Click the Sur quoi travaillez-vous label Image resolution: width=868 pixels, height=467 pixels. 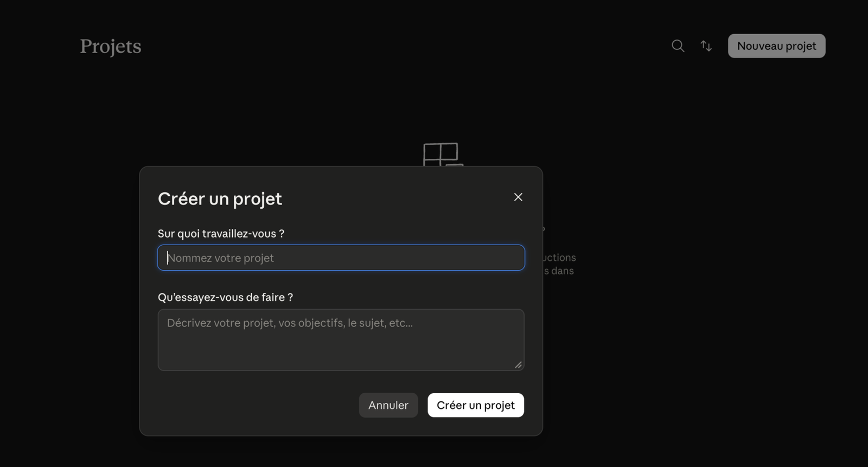pyautogui.click(x=221, y=234)
